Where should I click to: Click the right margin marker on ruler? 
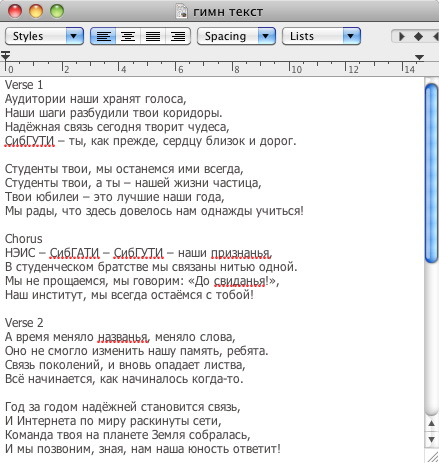tap(419, 58)
